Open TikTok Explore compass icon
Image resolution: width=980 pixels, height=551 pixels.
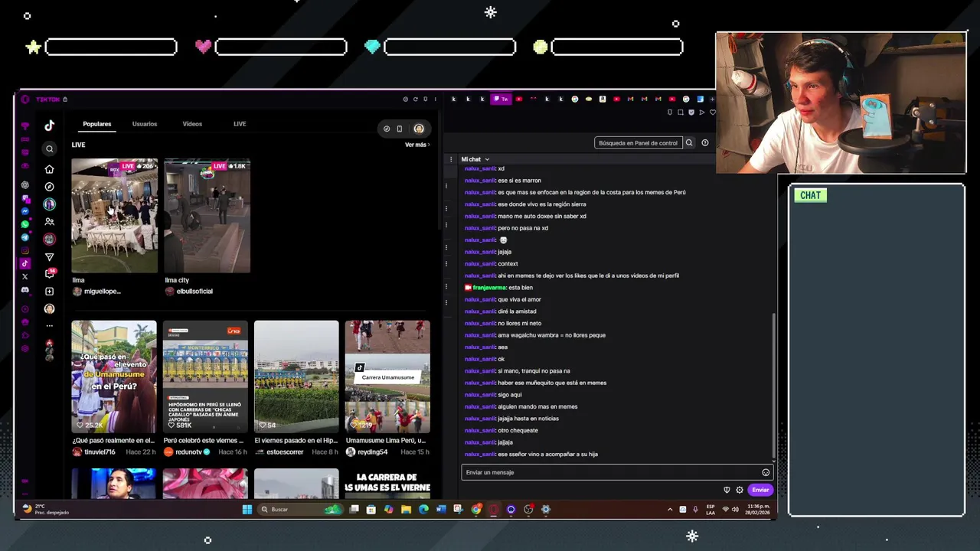pyautogui.click(x=49, y=187)
